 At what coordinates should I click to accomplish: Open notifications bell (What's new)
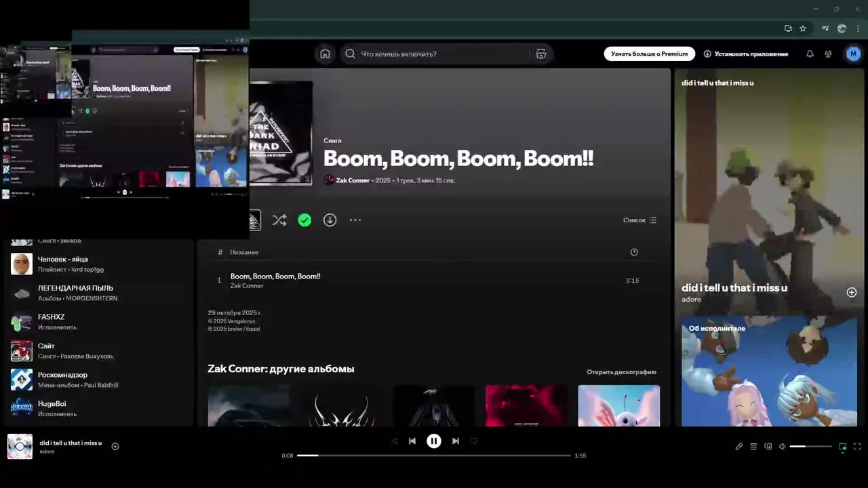pyautogui.click(x=810, y=54)
